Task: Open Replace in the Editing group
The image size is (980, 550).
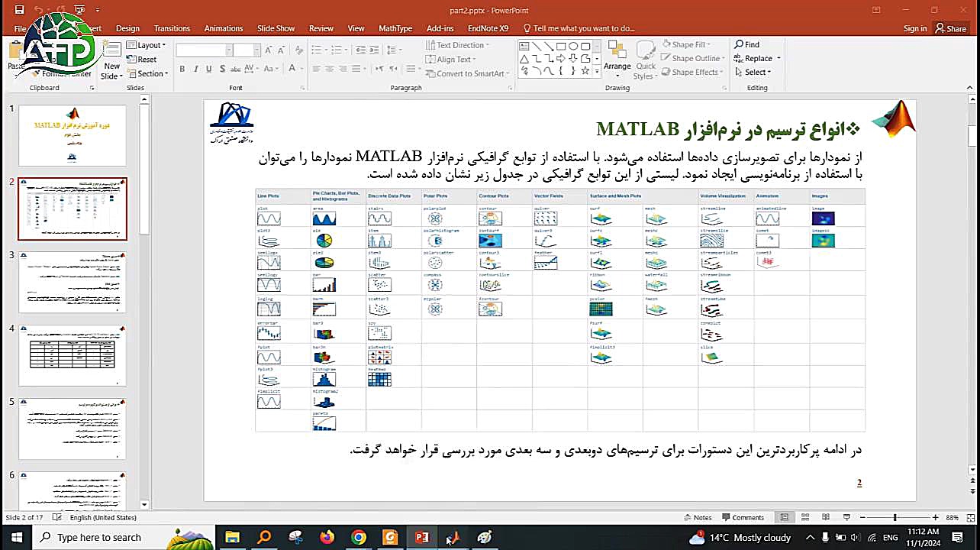Action: [757, 58]
